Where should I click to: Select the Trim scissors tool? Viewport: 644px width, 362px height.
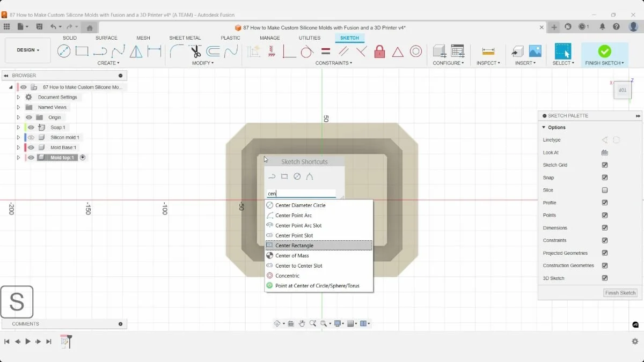tap(195, 51)
